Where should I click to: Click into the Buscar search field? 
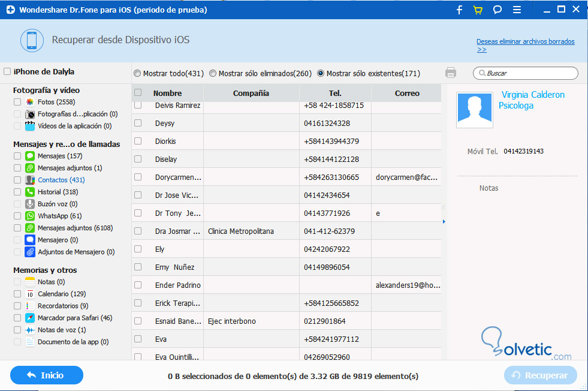tap(526, 73)
